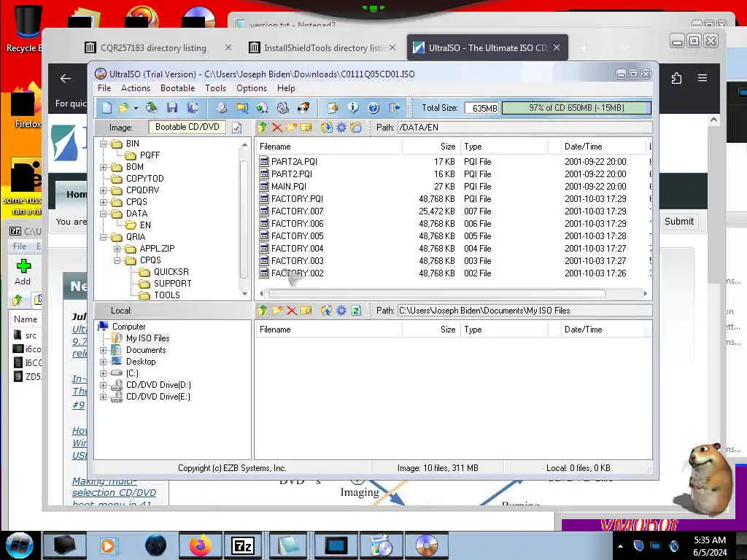This screenshot has width=747, height=560.
Task: Click the Rename icon in image toolbar
Action: 306,128
